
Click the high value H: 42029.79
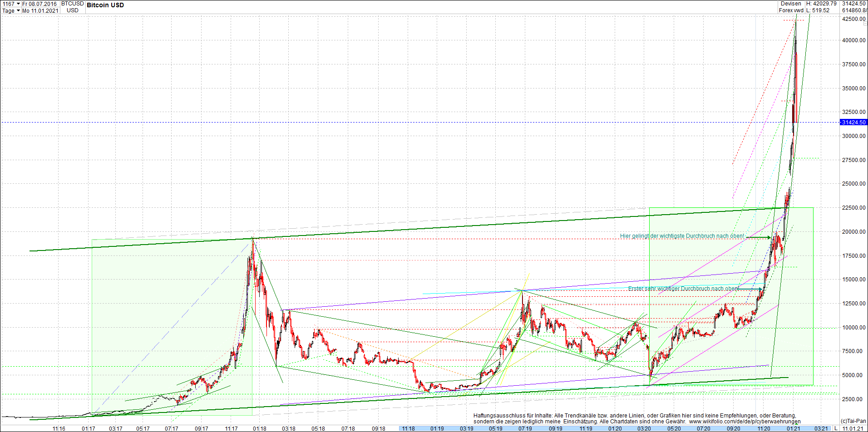tap(821, 4)
